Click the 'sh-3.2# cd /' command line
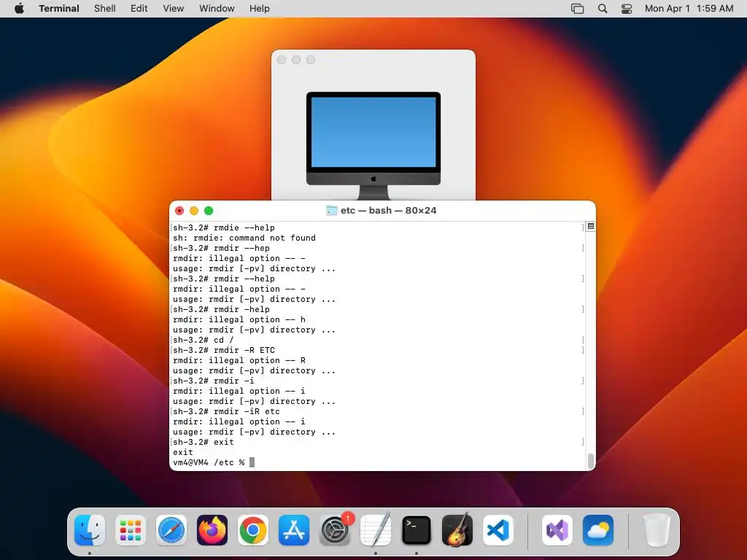747x560 pixels. (203, 340)
